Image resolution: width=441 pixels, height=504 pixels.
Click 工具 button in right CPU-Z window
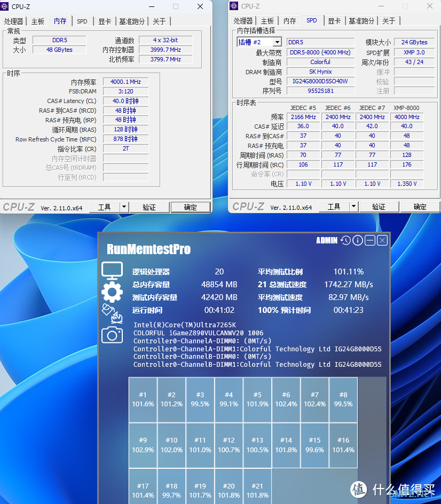334,207
